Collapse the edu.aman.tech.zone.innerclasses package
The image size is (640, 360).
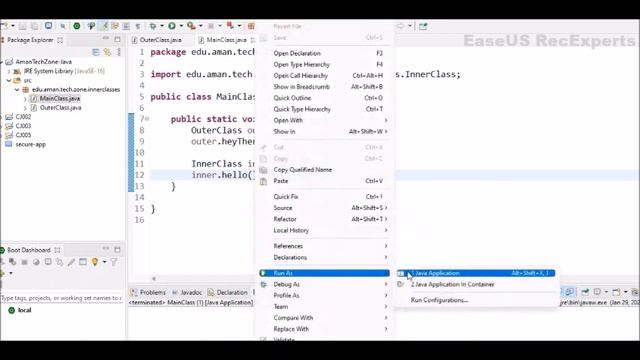click(x=17, y=89)
